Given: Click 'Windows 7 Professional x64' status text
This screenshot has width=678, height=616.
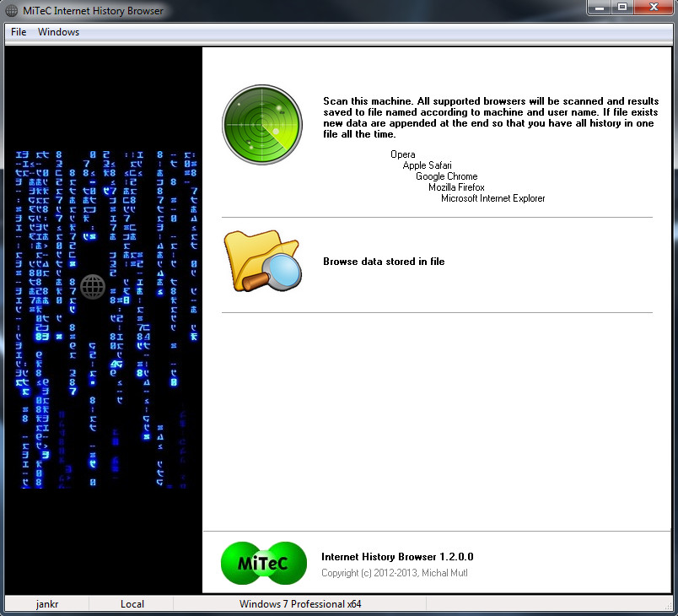Looking at the screenshot, I should (300, 604).
